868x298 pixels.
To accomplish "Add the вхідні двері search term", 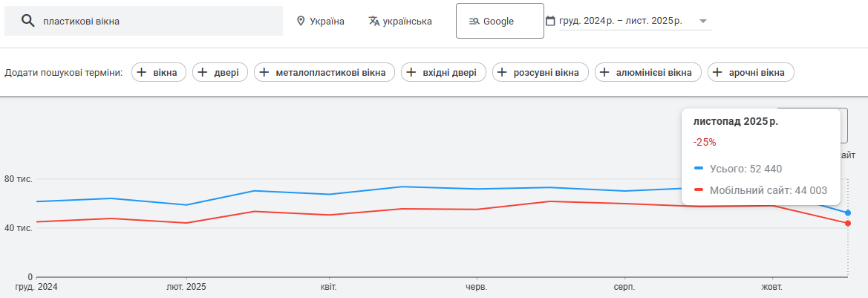I will tap(444, 72).
